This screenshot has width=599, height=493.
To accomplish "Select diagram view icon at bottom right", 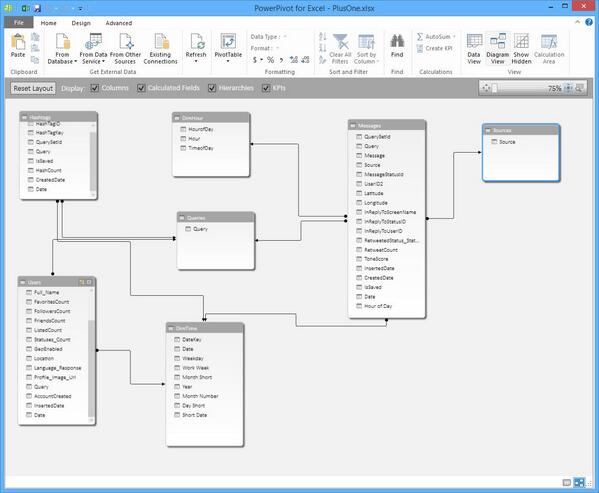I will 579,483.
